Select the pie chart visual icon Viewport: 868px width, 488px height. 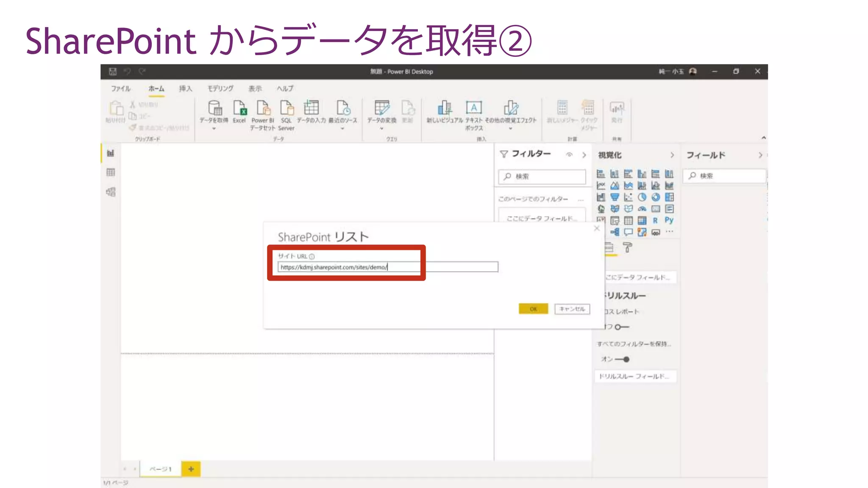pos(642,197)
